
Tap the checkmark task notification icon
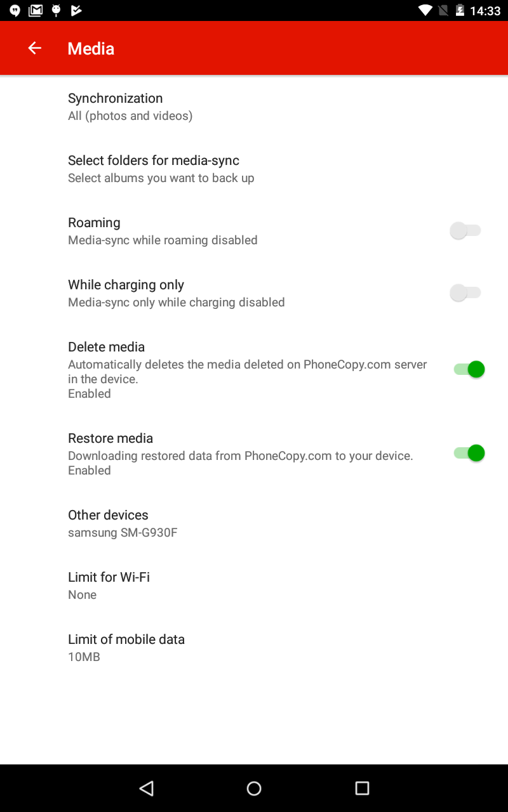[76, 10]
